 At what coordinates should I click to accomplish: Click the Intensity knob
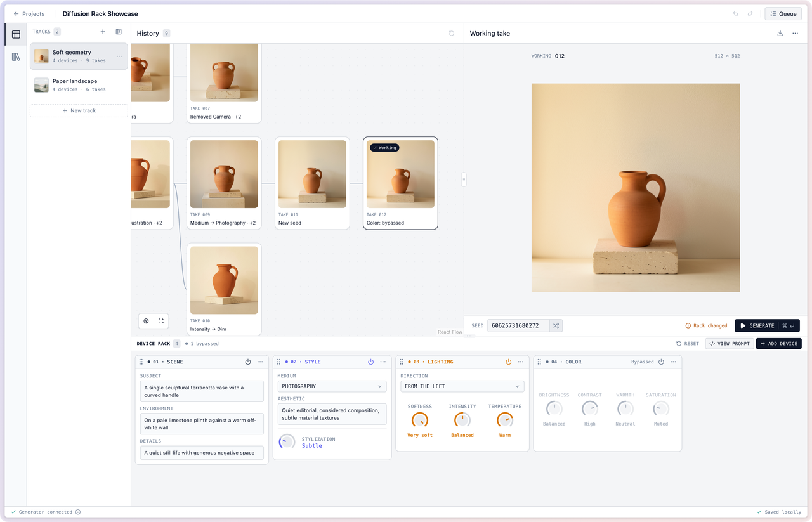[x=462, y=420]
